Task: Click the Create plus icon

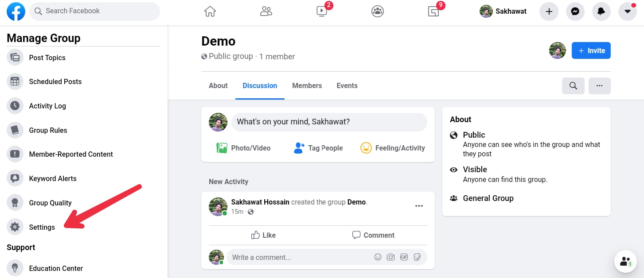Action: tap(549, 12)
